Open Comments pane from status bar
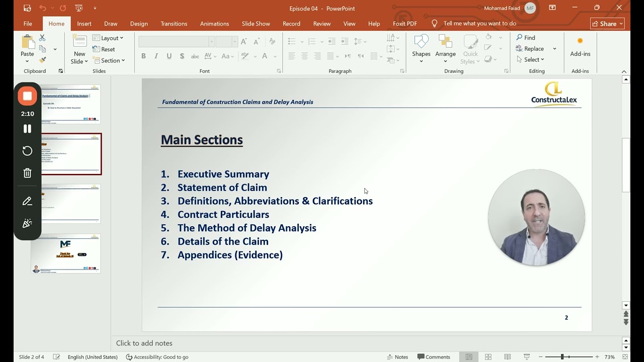This screenshot has width=644, height=362. coord(434,357)
